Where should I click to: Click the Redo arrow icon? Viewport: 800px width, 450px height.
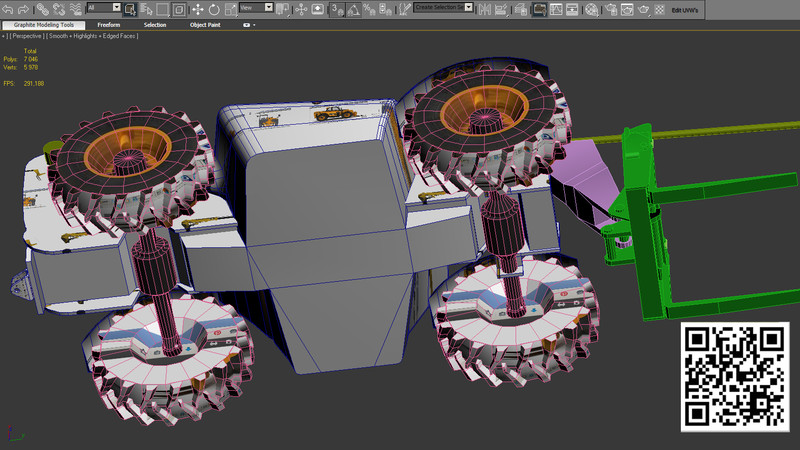click(x=22, y=9)
